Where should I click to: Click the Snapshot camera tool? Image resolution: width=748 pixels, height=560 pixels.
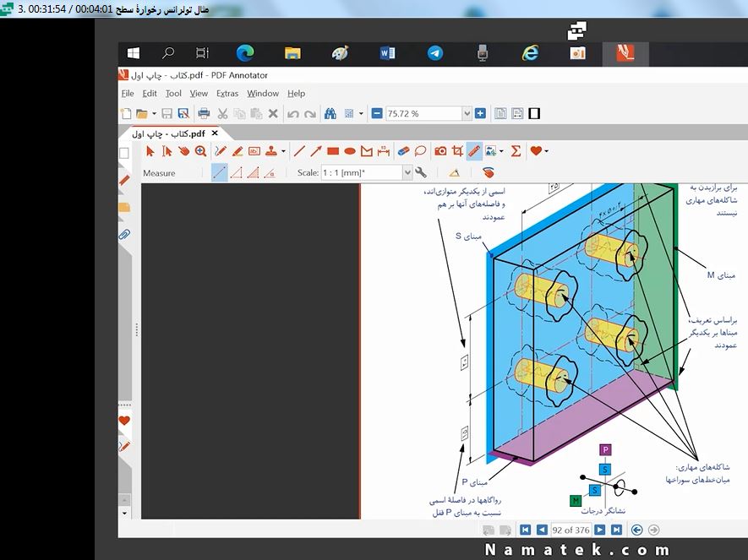(x=440, y=151)
